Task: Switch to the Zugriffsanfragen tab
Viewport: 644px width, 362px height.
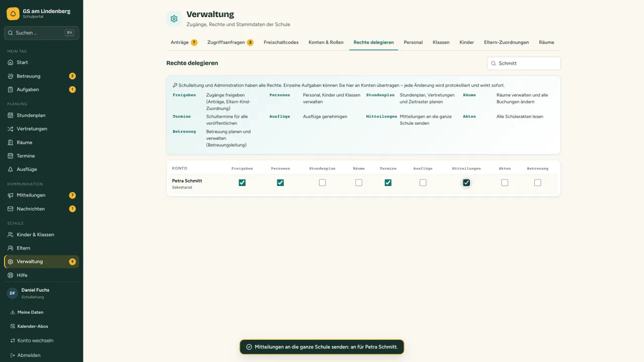Action: pos(230,42)
